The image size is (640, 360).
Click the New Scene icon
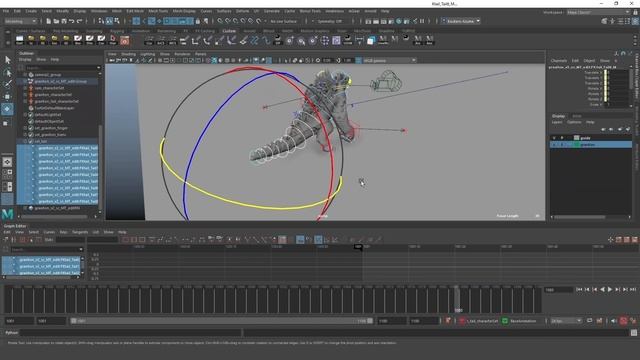pyautogui.click(x=48, y=21)
